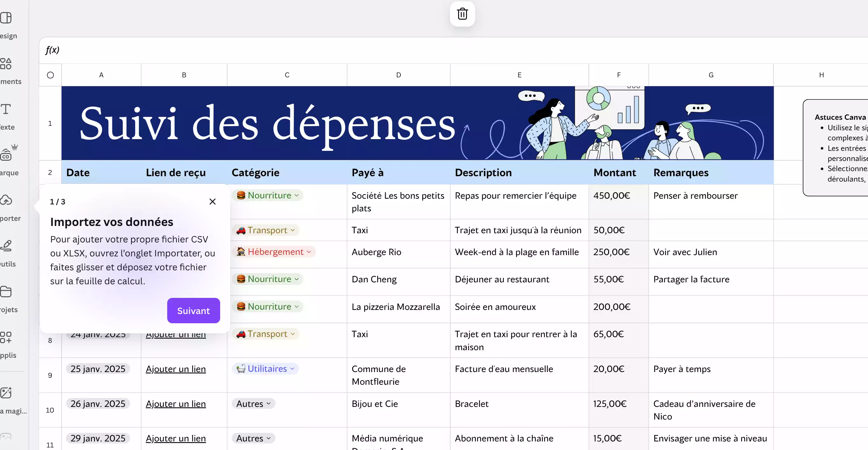Open Nourriture dropdown in Dan Cheng row

(267, 279)
